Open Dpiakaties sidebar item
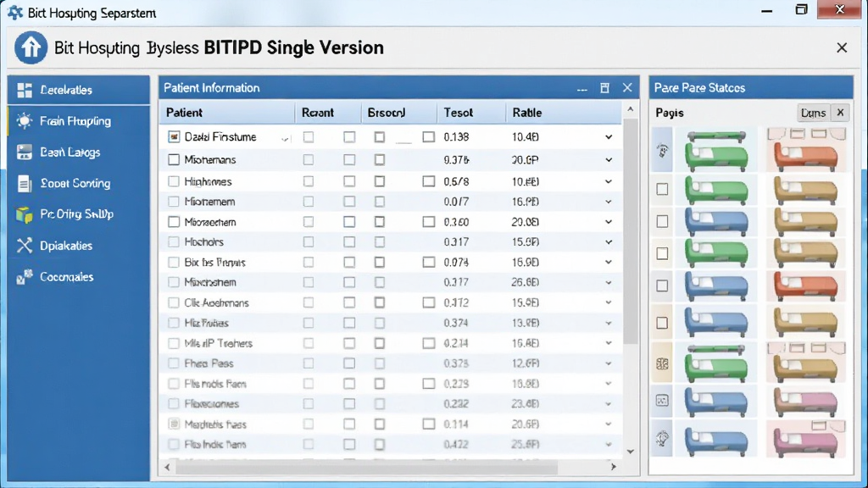The height and width of the screenshot is (488, 868). click(x=79, y=245)
